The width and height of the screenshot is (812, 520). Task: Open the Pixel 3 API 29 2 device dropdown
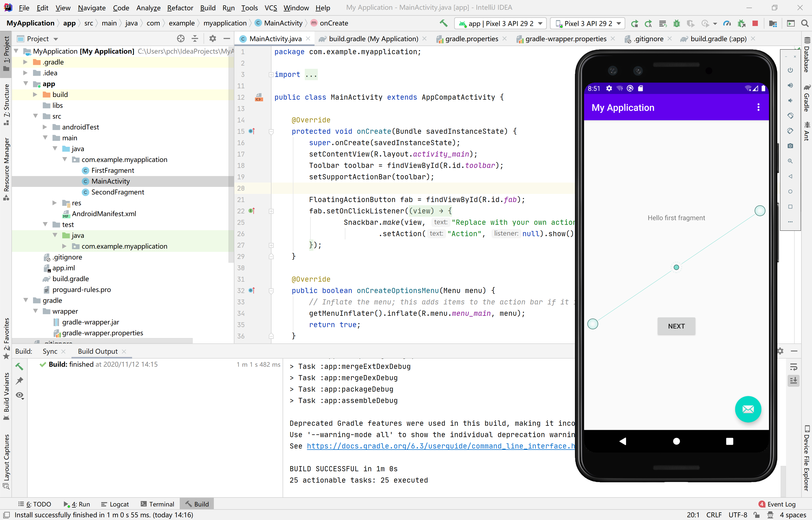588,23
